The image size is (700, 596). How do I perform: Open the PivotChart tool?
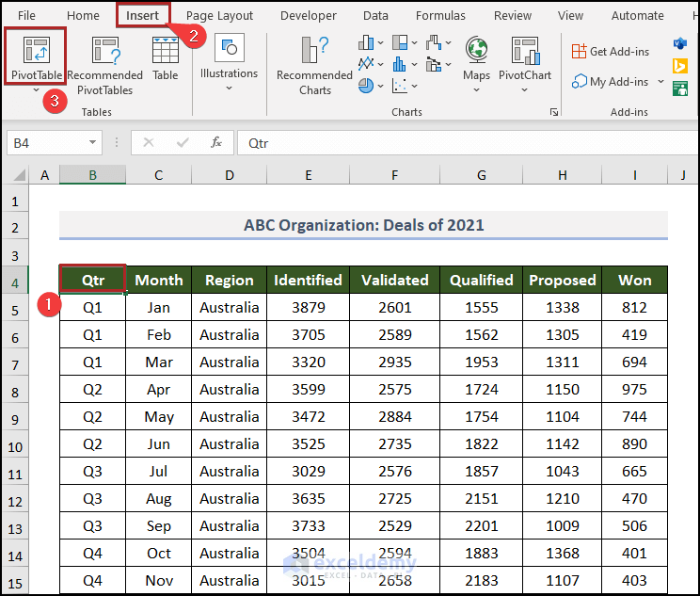click(525, 61)
